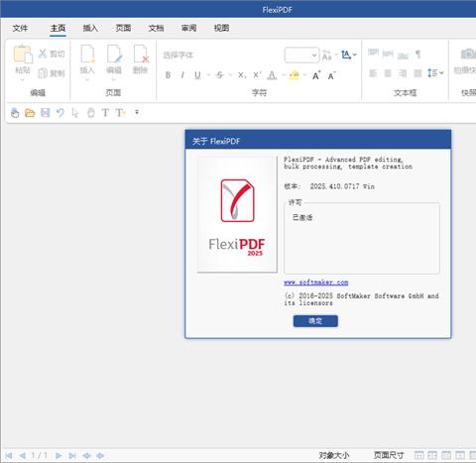Click the previous view navigation icon

86,456
